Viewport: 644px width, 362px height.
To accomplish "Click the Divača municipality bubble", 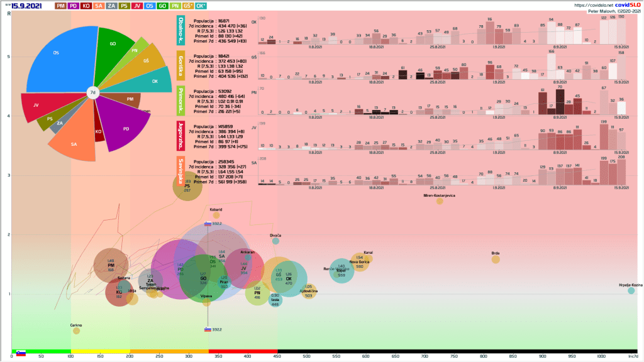I will [275, 241].
